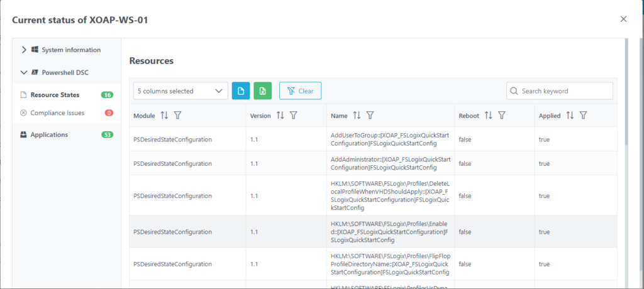Select the Profiles\Enabled resource name
Viewport: 644px width, 289px height.
coord(389,232)
